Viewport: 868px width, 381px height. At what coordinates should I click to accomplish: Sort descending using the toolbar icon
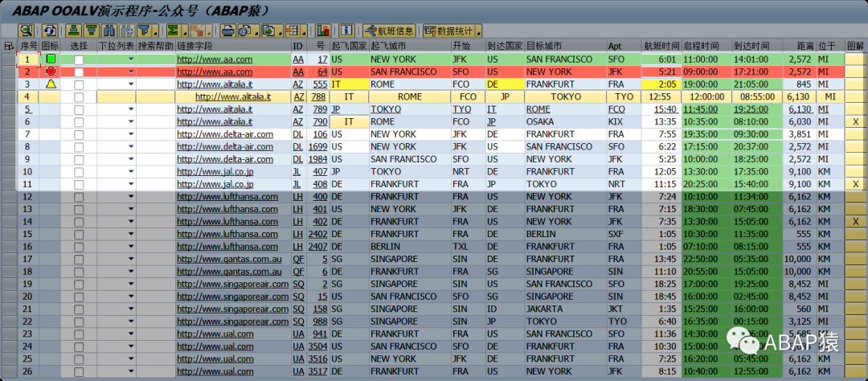pyautogui.click(x=90, y=31)
